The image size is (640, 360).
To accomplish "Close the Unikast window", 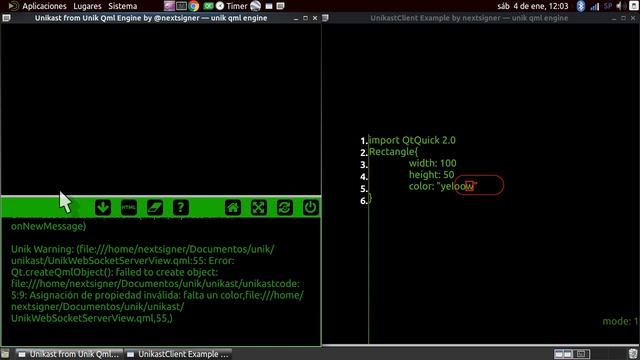I will point(315,18).
